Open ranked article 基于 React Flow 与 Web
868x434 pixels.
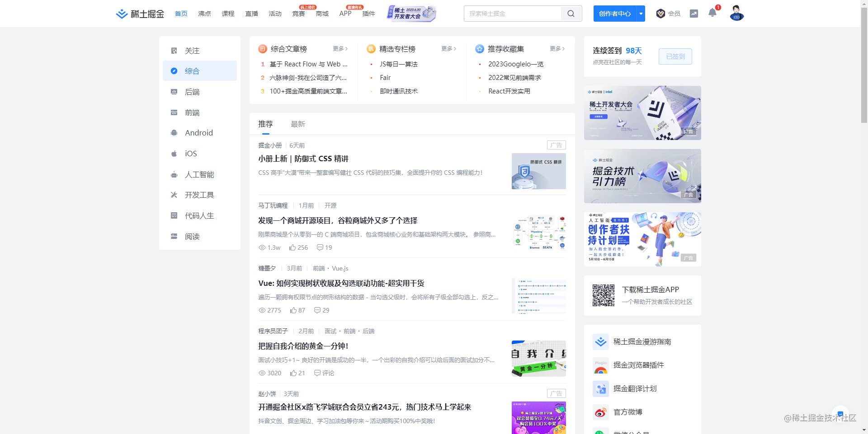309,64
